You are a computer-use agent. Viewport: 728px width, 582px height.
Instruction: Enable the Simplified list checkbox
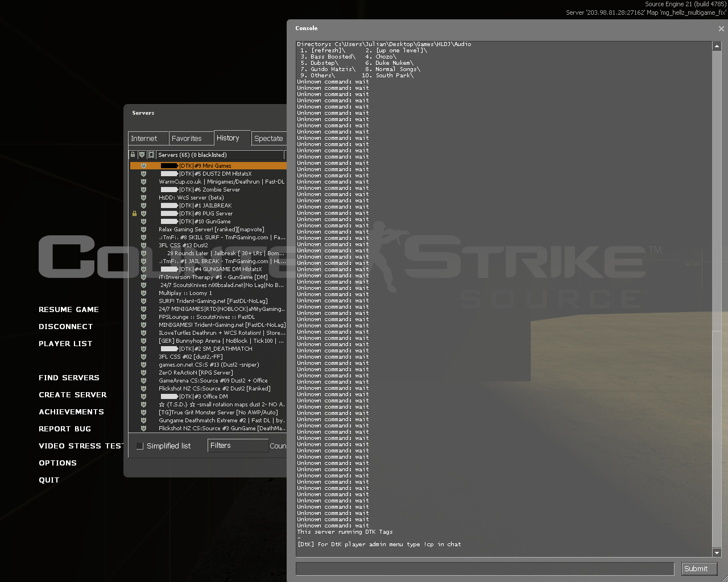tap(140, 446)
